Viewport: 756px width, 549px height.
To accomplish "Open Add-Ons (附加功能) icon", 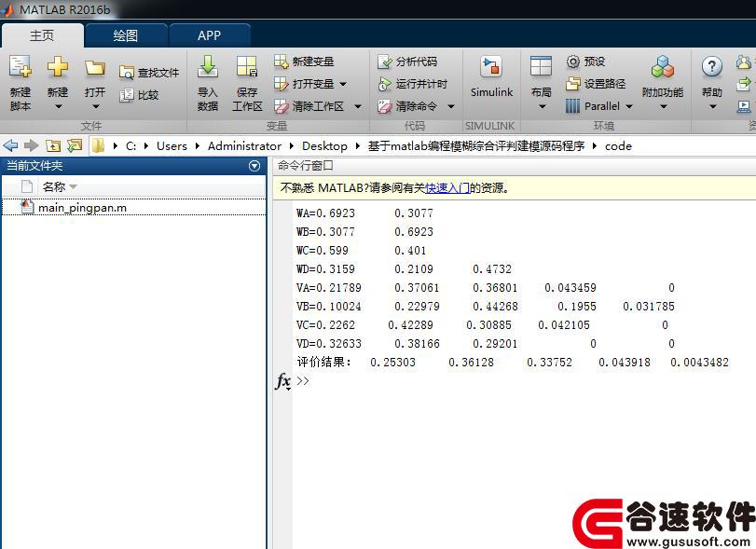I will [x=663, y=66].
